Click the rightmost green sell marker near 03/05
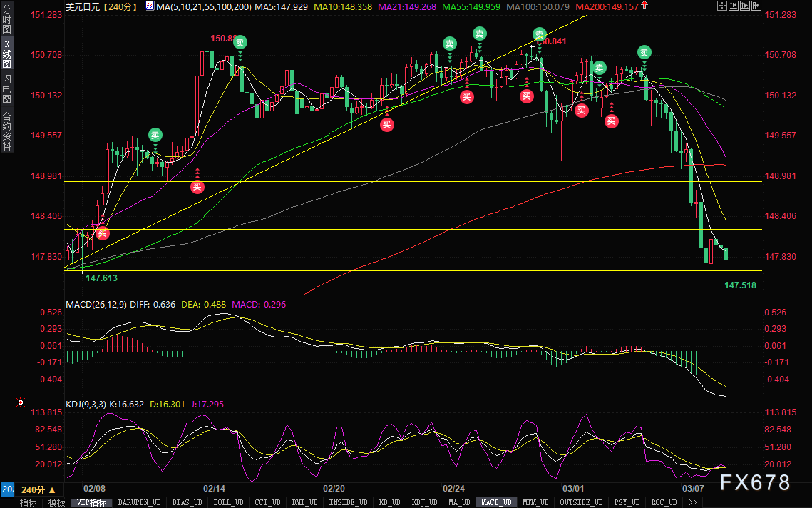The image size is (812, 508). (x=644, y=52)
